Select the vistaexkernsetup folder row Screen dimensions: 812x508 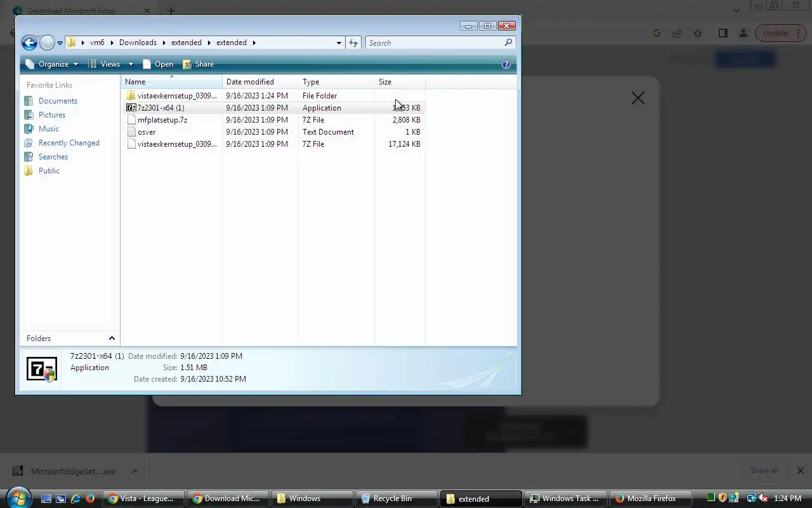tap(273, 96)
